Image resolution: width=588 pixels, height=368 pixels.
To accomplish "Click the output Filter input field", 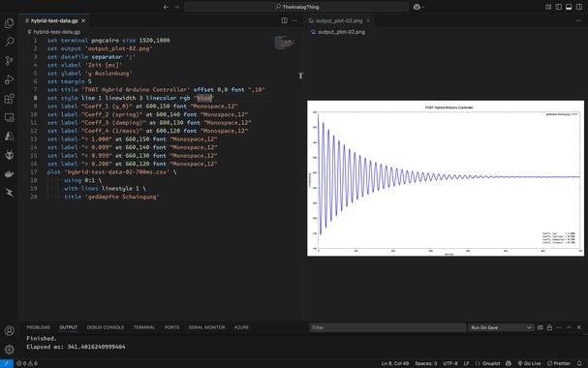I will (387, 327).
